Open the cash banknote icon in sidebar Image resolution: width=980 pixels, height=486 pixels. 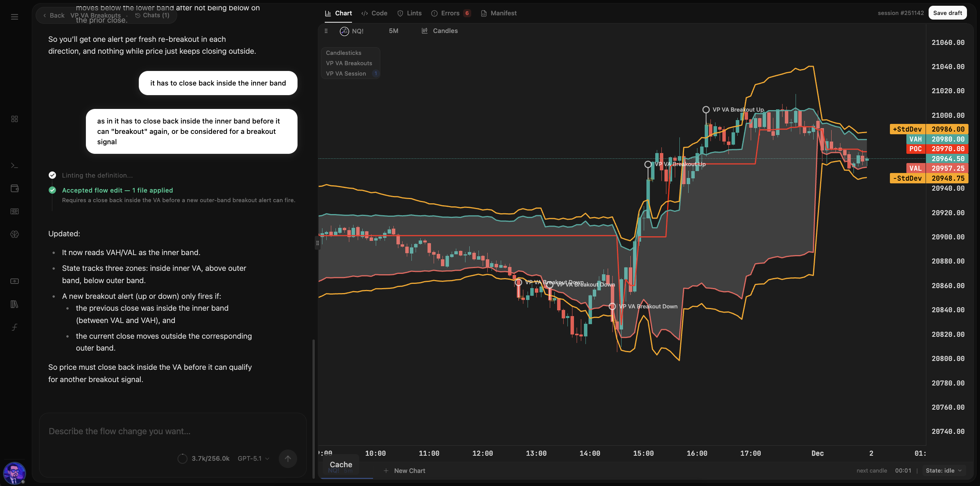tap(15, 281)
